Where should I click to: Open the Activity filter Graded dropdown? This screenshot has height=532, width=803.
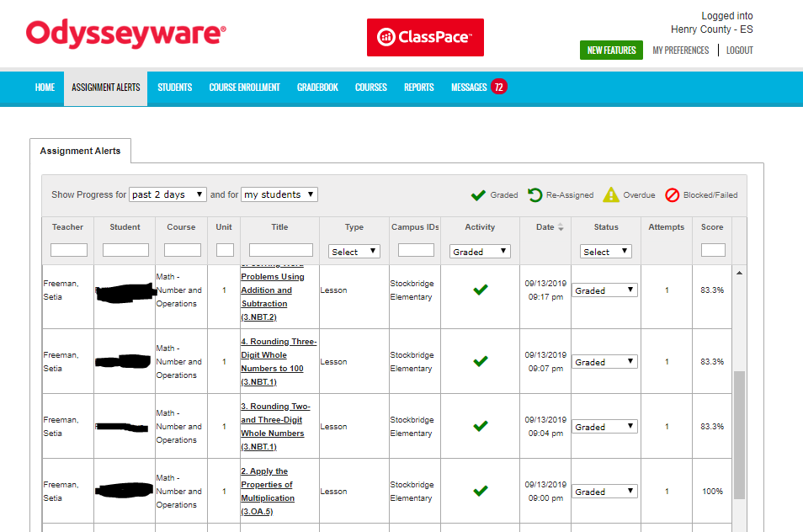[480, 252]
